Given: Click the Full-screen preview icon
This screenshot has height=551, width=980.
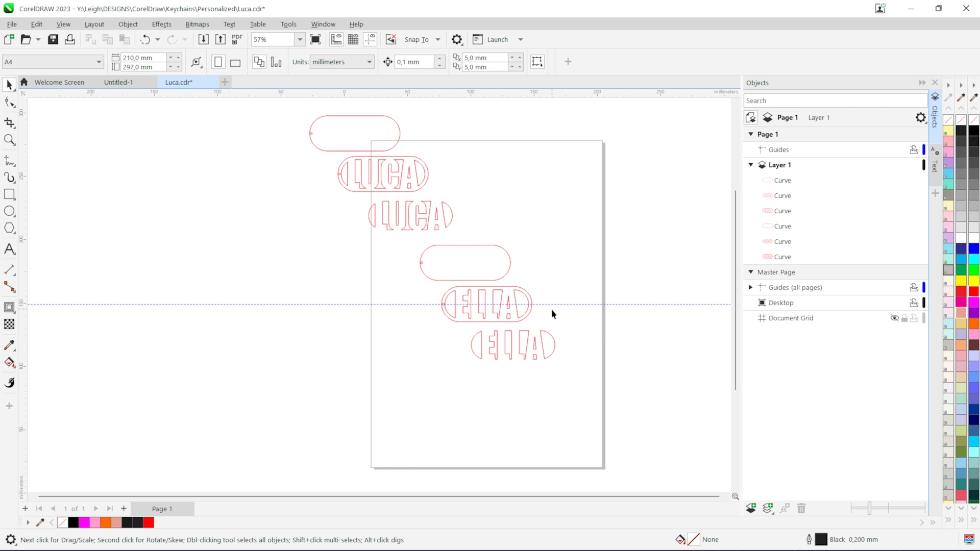Looking at the screenshot, I should pyautogui.click(x=315, y=39).
